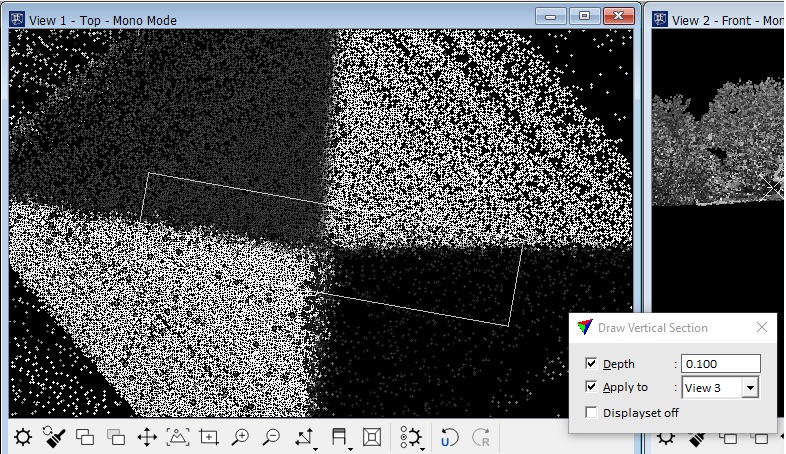
Task: Click the view rotation axes icon
Action: [x=304, y=437]
